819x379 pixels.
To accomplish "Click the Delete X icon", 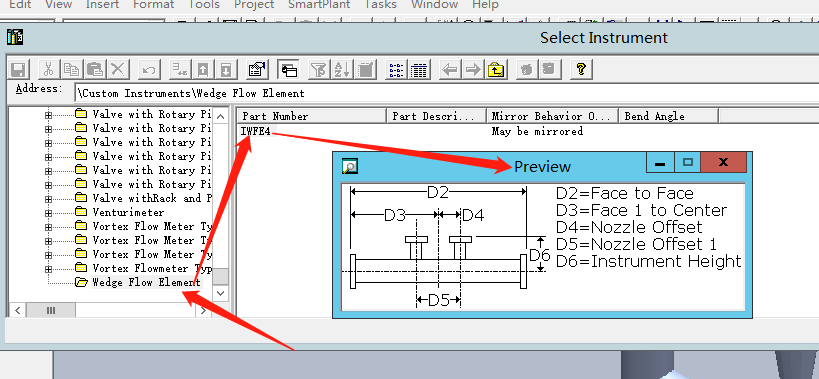I will point(119,69).
